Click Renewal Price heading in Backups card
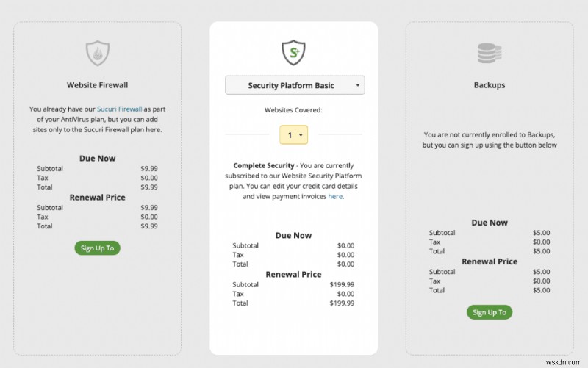The height and width of the screenshot is (368, 588). pos(489,261)
